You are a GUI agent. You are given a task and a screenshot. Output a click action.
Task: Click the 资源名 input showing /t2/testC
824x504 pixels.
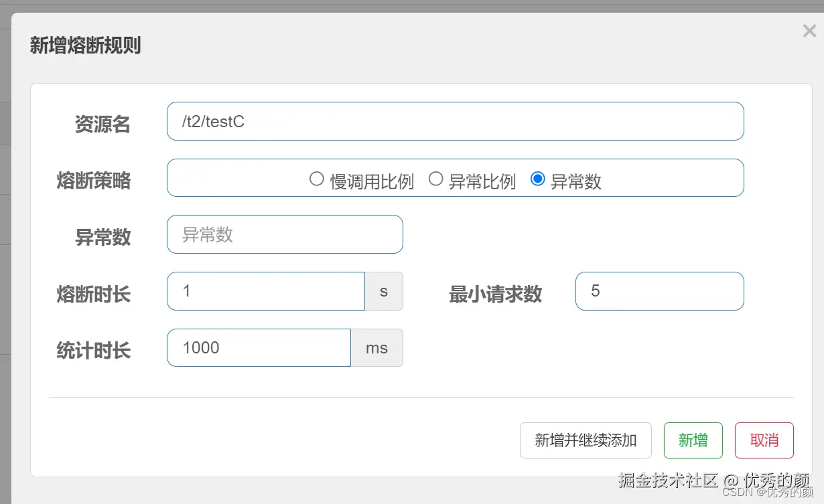(456, 121)
